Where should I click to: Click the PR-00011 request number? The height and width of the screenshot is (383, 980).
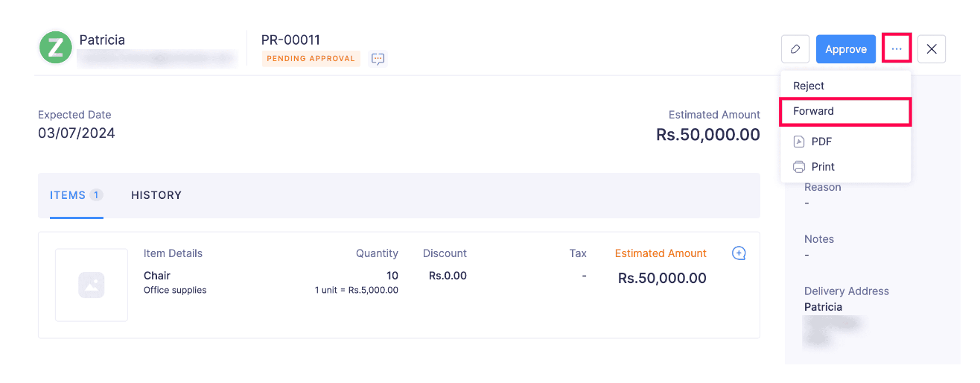[290, 40]
